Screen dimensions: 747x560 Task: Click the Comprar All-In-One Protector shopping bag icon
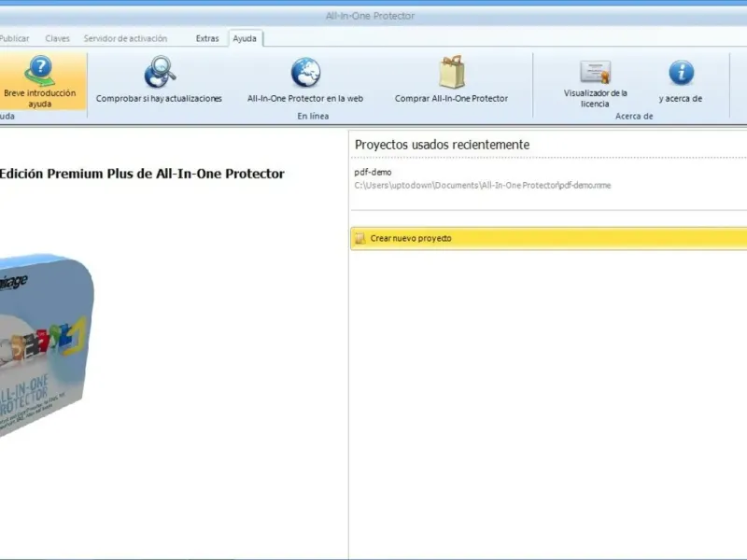pyautogui.click(x=451, y=72)
